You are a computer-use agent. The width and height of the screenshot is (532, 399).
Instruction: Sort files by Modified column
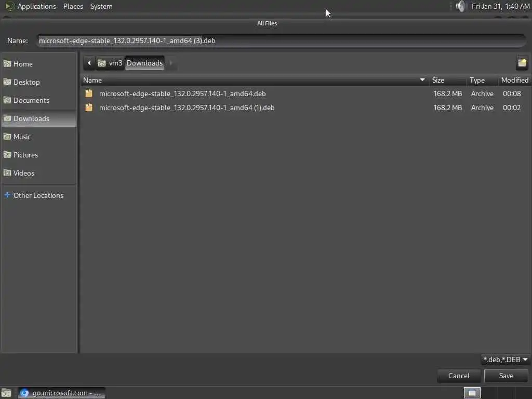[515, 81]
